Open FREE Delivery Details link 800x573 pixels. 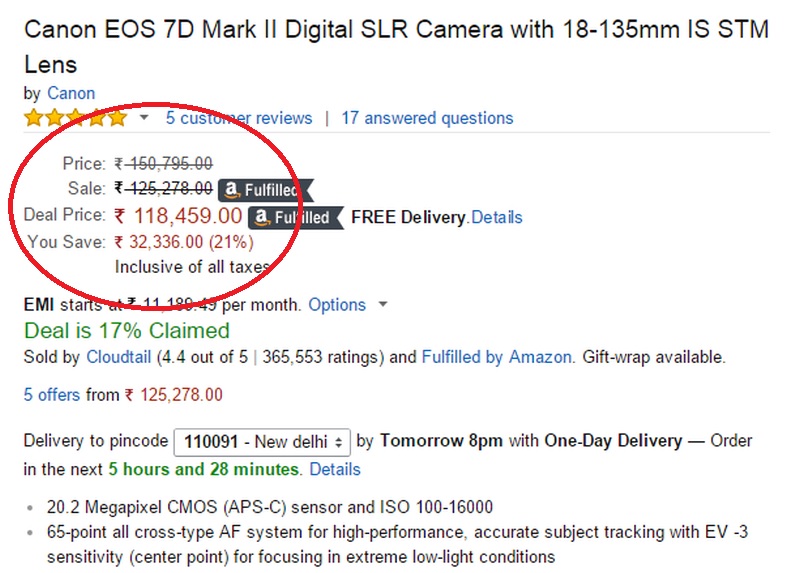point(496,217)
